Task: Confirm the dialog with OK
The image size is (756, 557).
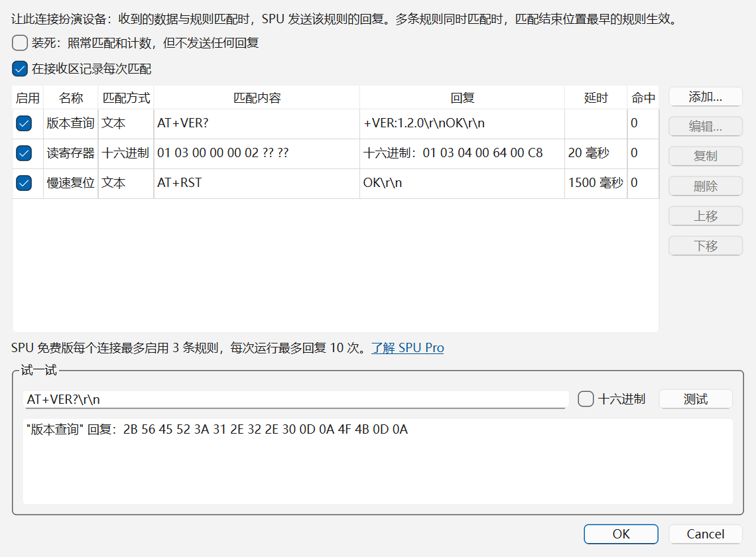Action: tap(621, 534)
